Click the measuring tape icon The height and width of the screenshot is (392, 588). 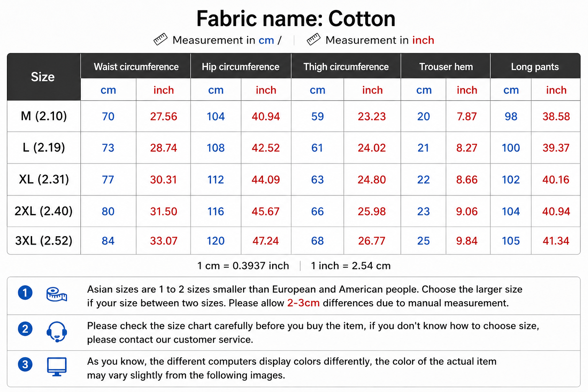coord(57,294)
